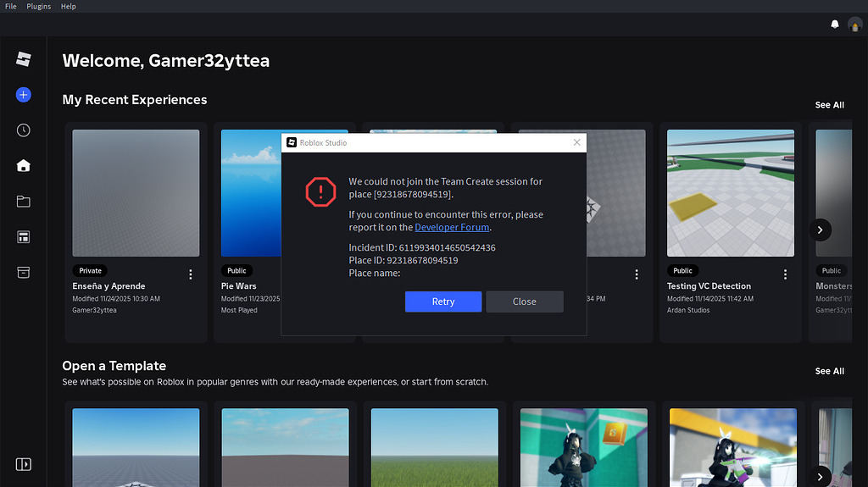Screen dimensions: 868x487
Task: Click the Close button in dialog
Action: 524,302
